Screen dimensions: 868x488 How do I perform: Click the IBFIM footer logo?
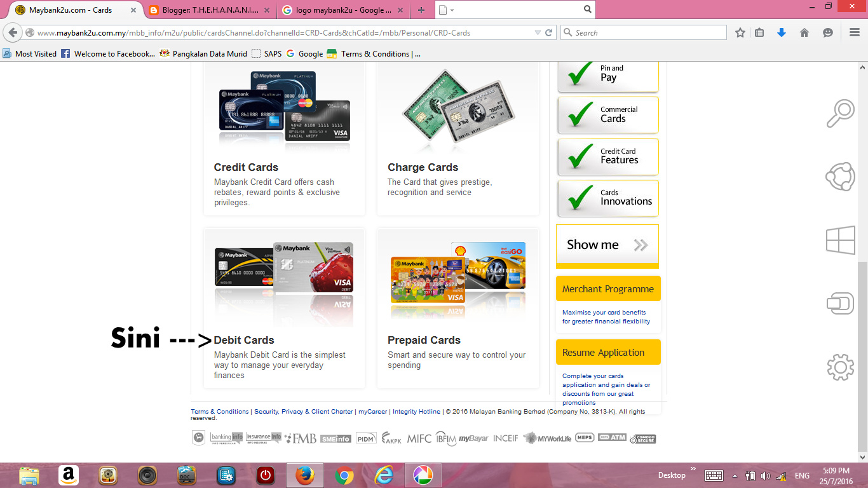click(x=445, y=439)
